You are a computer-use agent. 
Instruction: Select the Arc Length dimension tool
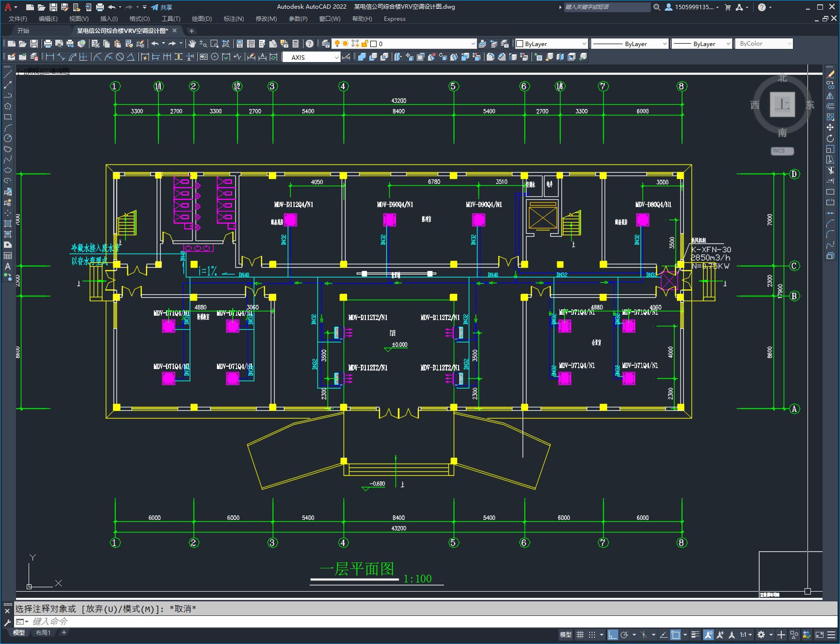tap(73, 57)
